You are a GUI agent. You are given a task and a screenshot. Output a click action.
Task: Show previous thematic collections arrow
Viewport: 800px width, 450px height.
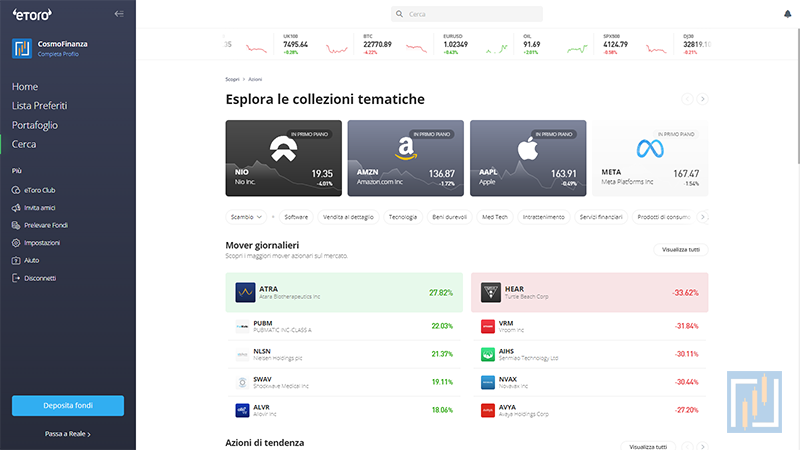pyautogui.click(x=687, y=99)
